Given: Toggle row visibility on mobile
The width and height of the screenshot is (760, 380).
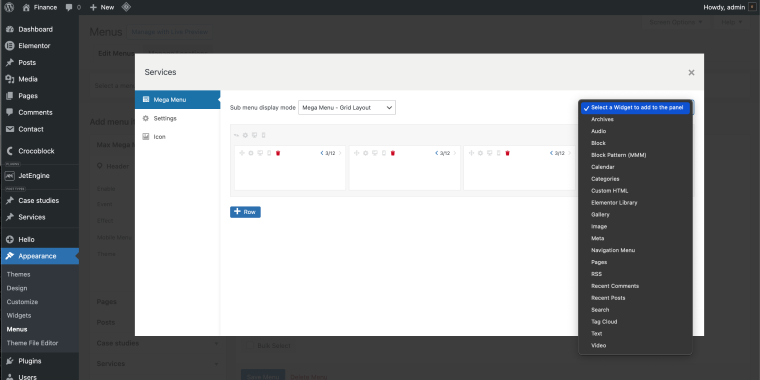Looking at the screenshot, I should click(263, 135).
